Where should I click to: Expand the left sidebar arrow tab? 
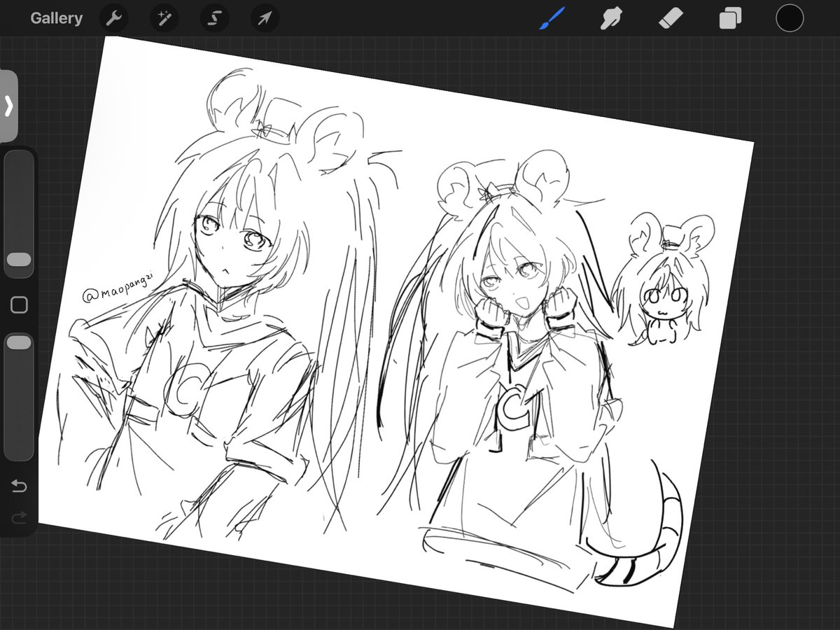tap(8, 106)
